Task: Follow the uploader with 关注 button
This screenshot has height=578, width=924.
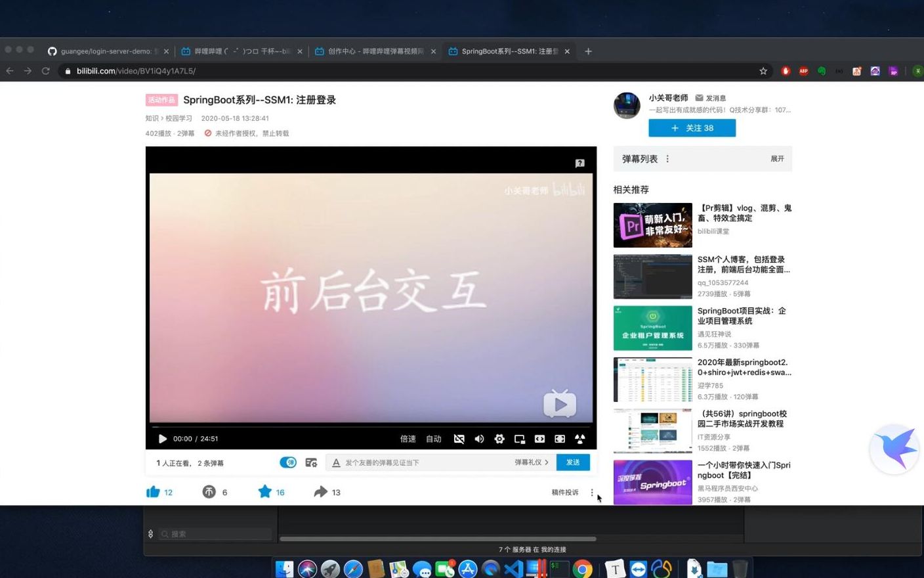Action: (x=692, y=128)
